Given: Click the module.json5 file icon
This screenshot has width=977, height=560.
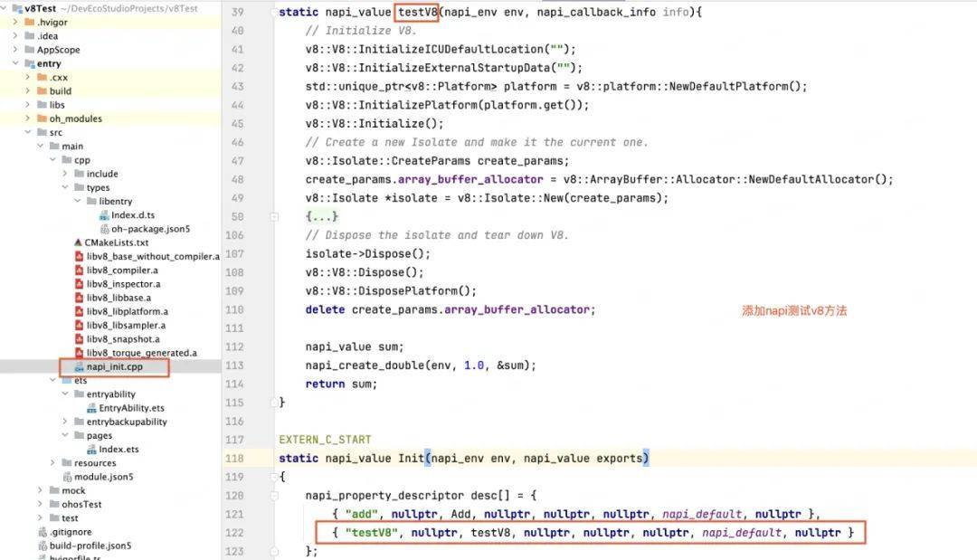Looking at the screenshot, I should click(67, 477).
